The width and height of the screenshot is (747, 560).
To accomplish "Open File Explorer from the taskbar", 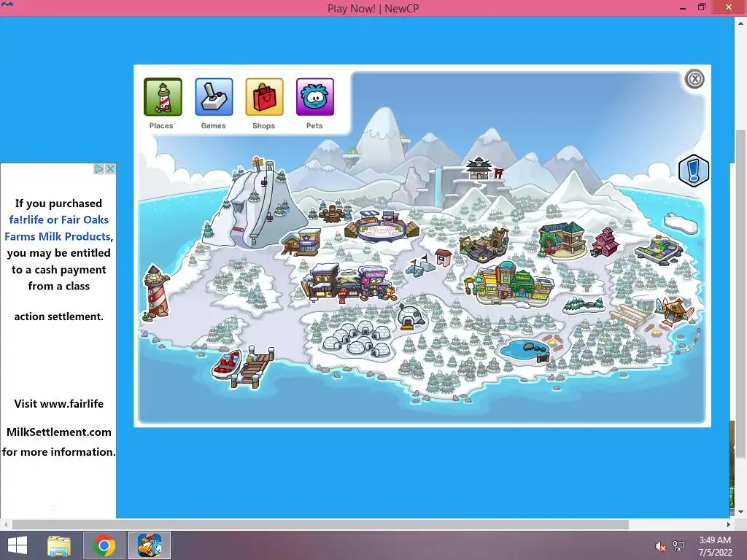I will point(59,545).
